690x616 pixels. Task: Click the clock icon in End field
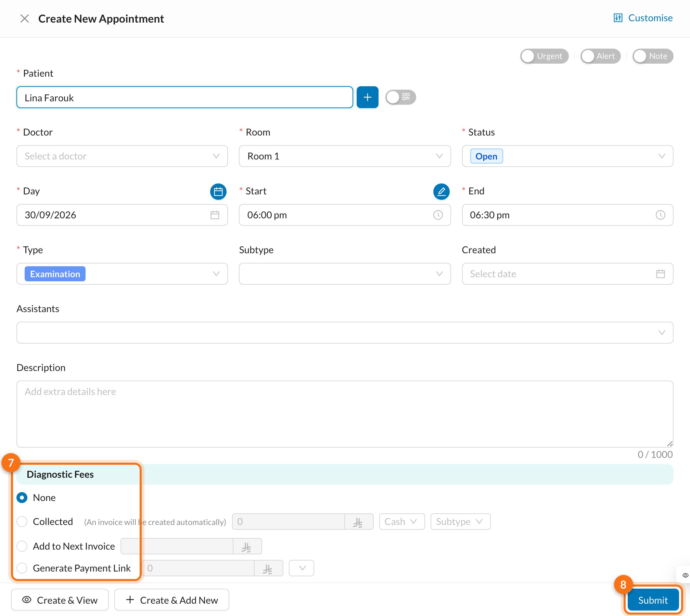(660, 215)
